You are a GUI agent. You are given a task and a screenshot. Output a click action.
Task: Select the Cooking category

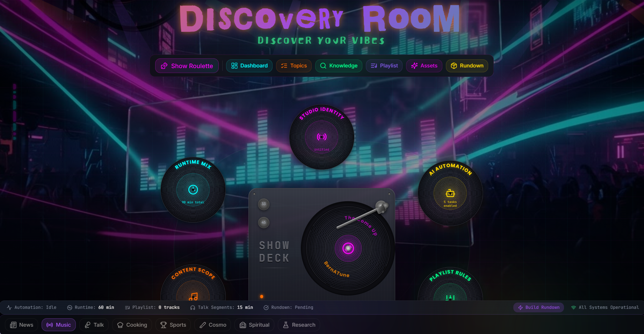click(x=132, y=325)
